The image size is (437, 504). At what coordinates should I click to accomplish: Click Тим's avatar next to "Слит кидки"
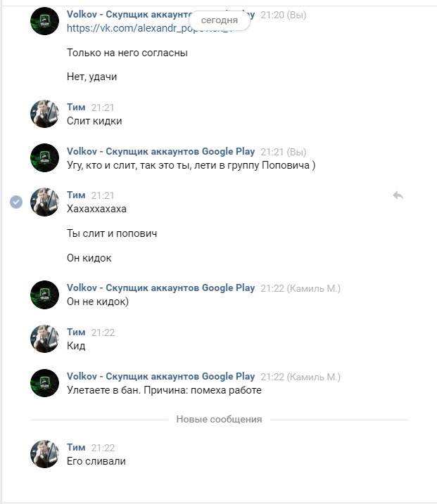tap(44, 114)
